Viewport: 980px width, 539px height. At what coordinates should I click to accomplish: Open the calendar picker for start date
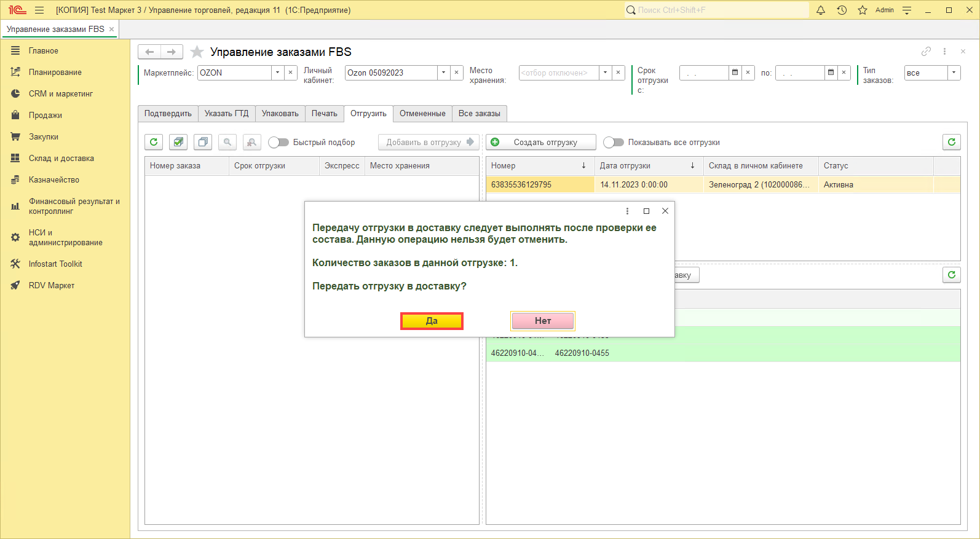(735, 73)
